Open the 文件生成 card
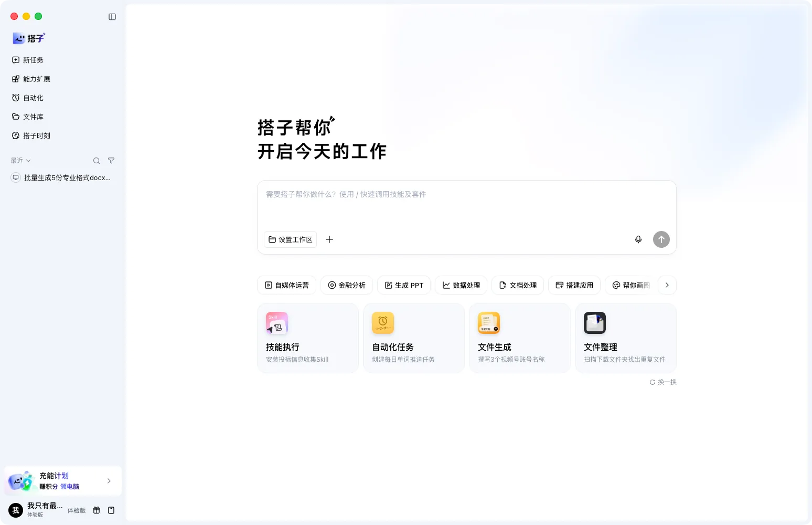 click(520, 338)
